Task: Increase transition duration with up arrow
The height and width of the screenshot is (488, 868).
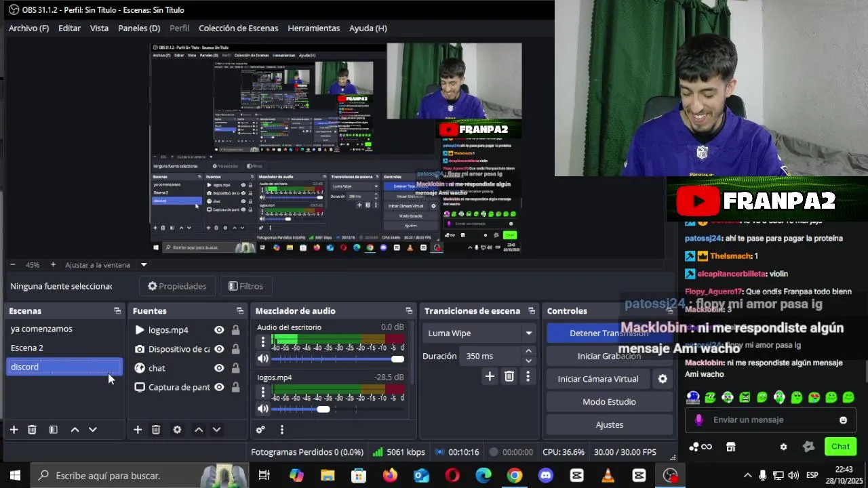Action: [x=528, y=351]
